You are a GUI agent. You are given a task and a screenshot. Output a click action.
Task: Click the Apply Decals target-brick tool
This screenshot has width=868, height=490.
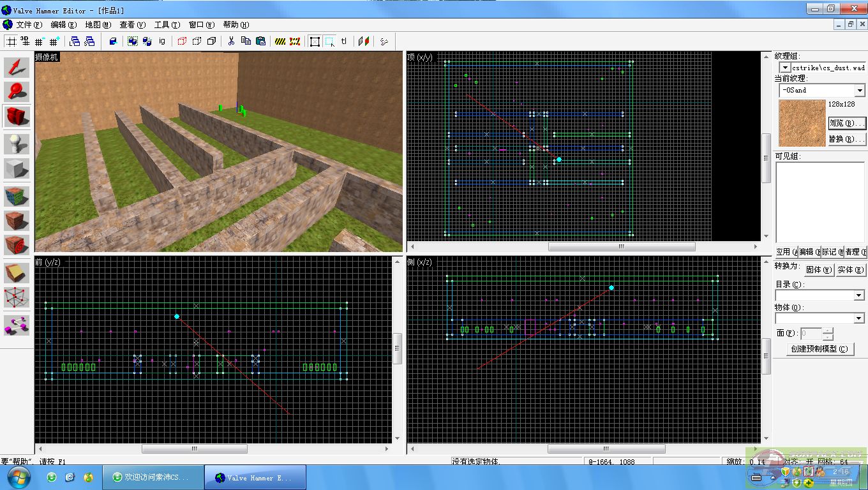pos(17,245)
